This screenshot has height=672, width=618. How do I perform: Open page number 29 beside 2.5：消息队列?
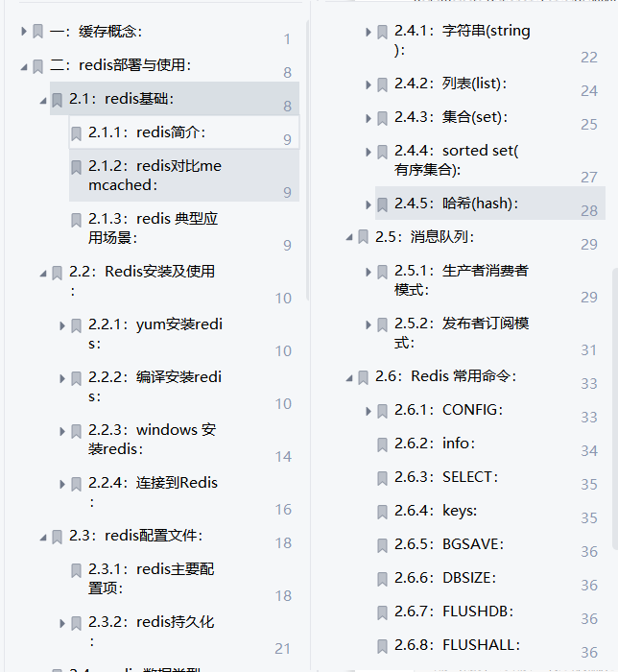(x=588, y=245)
